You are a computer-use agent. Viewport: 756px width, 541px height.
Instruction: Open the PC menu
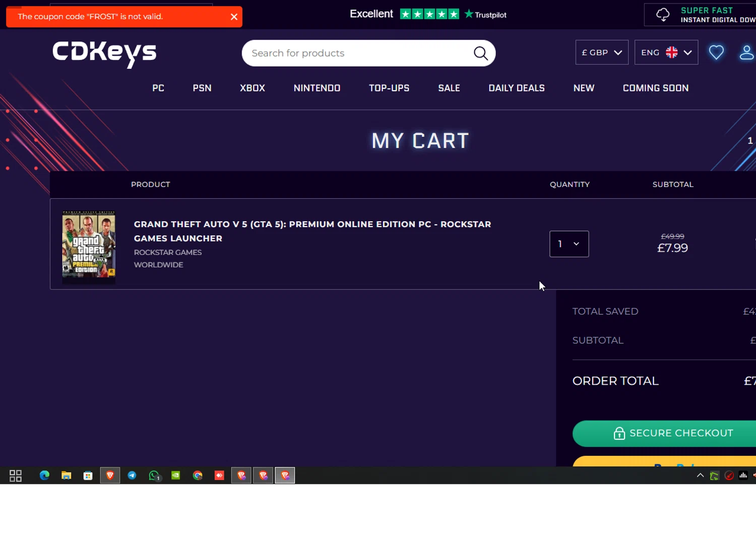click(x=158, y=88)
